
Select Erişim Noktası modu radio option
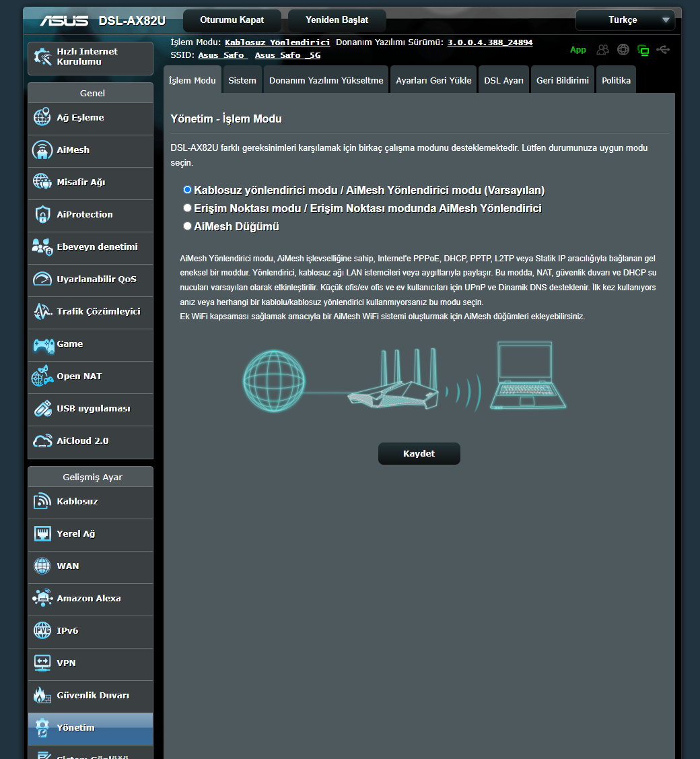[187, 207]
